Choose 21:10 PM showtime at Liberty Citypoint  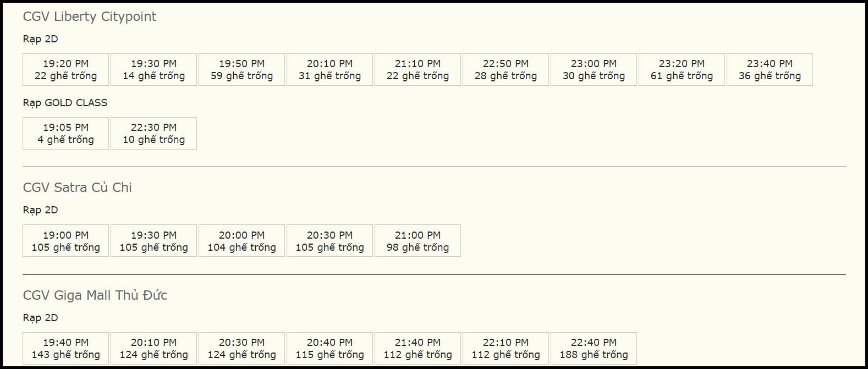417,70
